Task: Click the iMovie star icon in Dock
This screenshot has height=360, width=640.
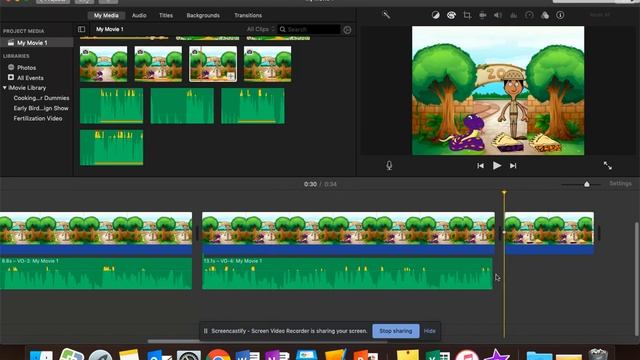Action: (496, 354)
